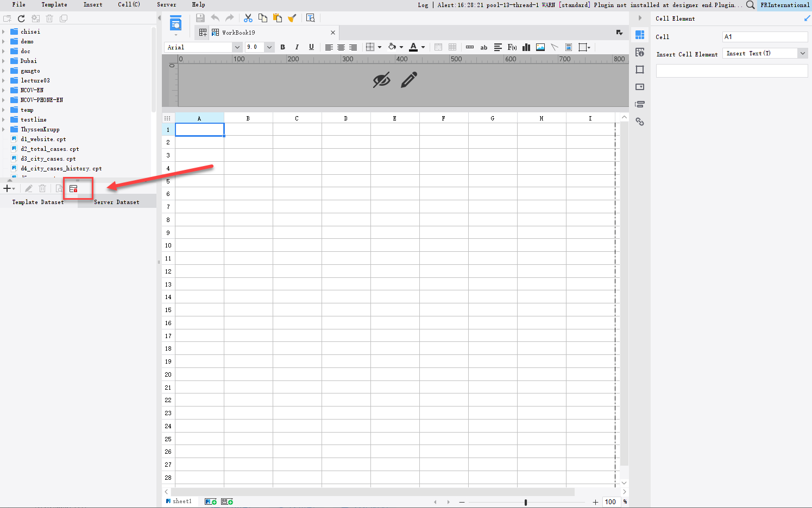Open the Server menu
Screen dimensions: 812x508
pos(166,5)
